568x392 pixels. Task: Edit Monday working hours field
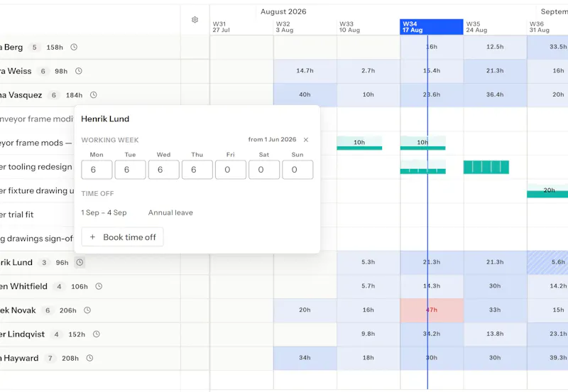click(x=97, y=170)
